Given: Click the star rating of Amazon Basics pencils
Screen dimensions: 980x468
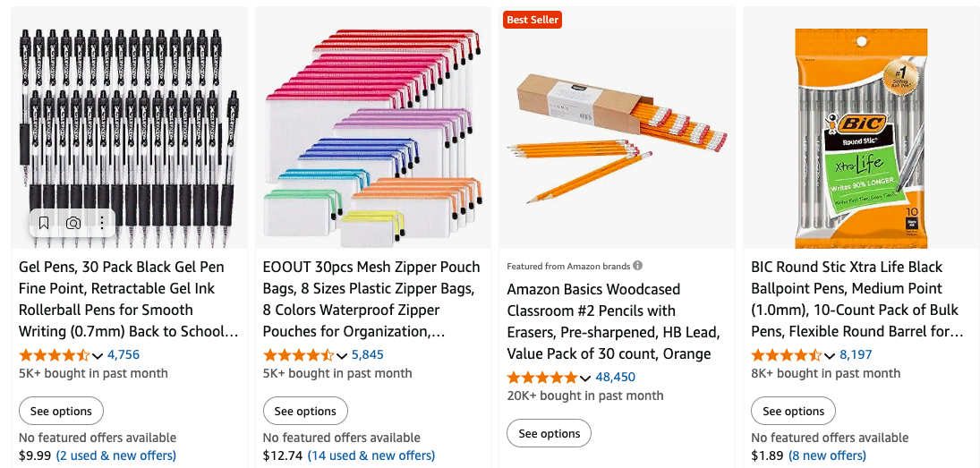Looking at the screenshot, I should pos(542,377).
